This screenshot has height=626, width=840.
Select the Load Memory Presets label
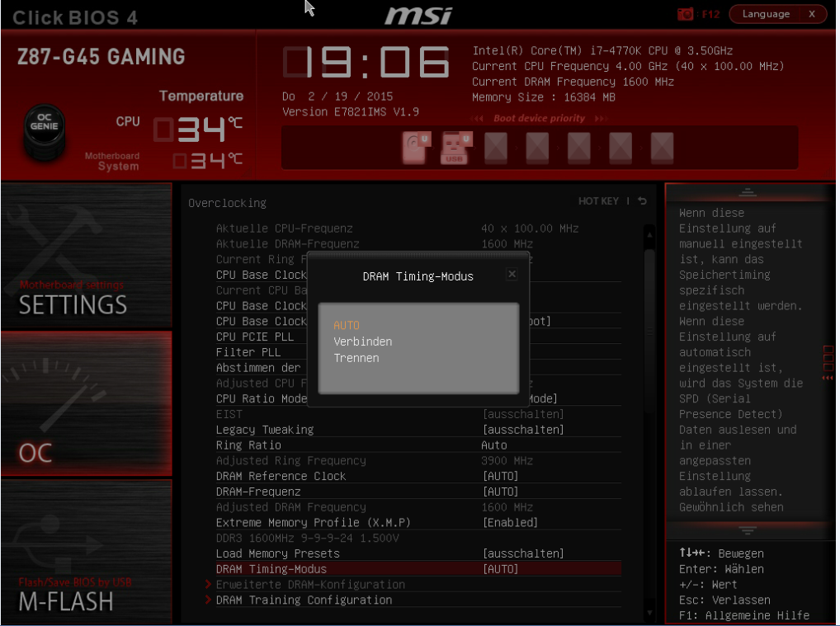(x=277, y=553)
